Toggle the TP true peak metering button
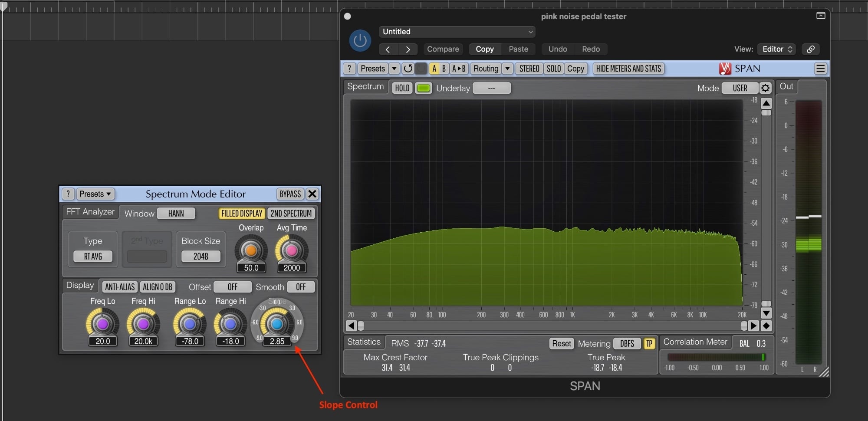Image resolution: width=868 pixels, height=421 pixels. (649, 344)
